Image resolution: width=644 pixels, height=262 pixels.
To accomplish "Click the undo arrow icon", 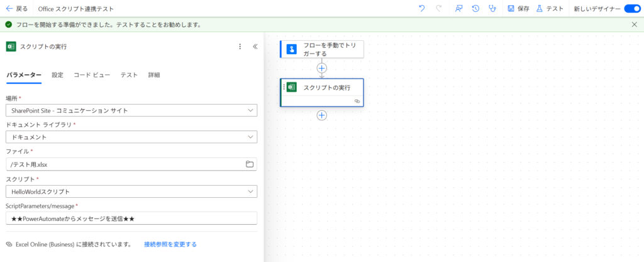I will tap(422, 9).
